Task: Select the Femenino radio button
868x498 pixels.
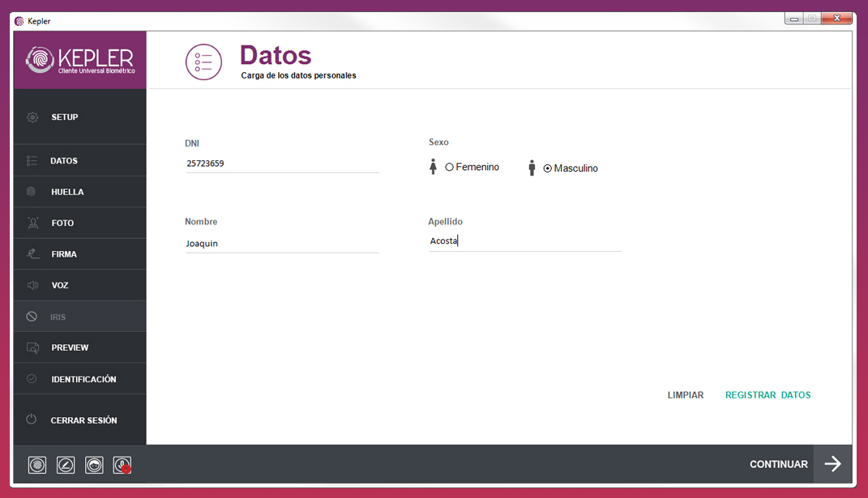Action: (x=449, y=168)
